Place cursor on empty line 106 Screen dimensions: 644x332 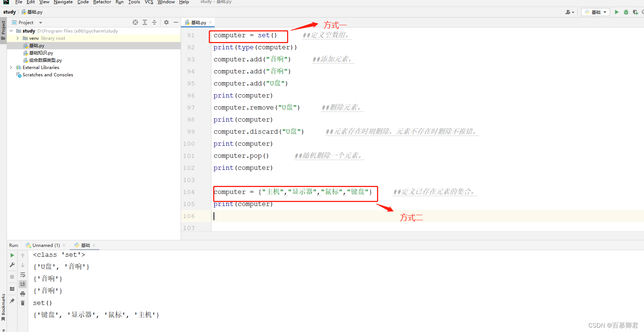[427, 216]
